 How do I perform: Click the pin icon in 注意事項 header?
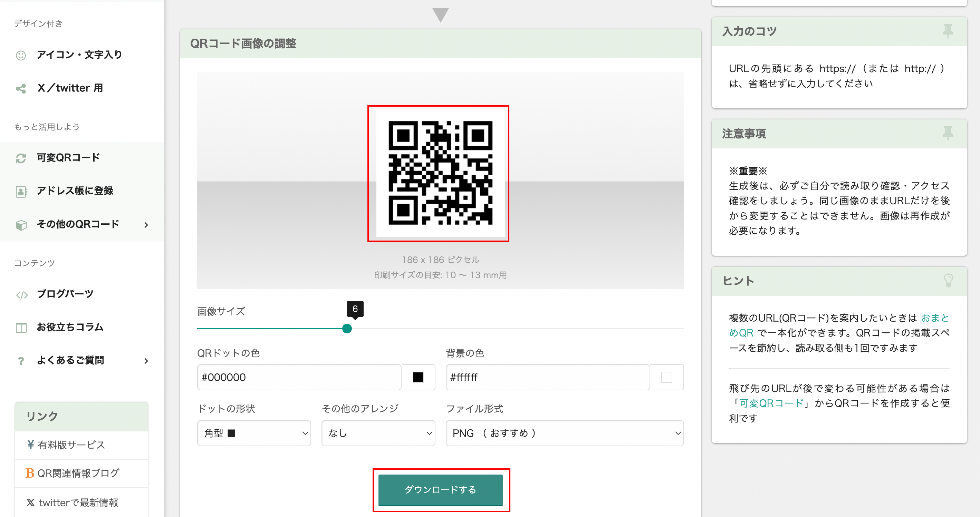click(x=948, y=134)
